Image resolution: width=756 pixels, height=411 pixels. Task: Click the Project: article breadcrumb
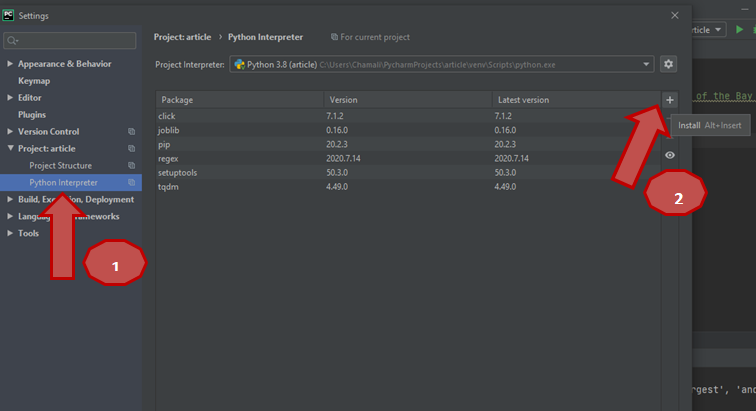[182, 37]
